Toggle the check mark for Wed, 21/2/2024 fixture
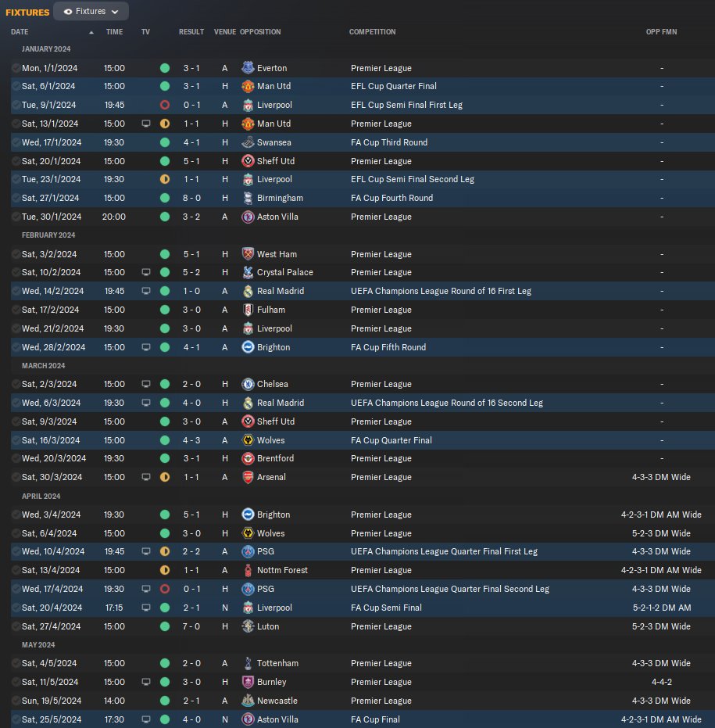 pos(16,328)
